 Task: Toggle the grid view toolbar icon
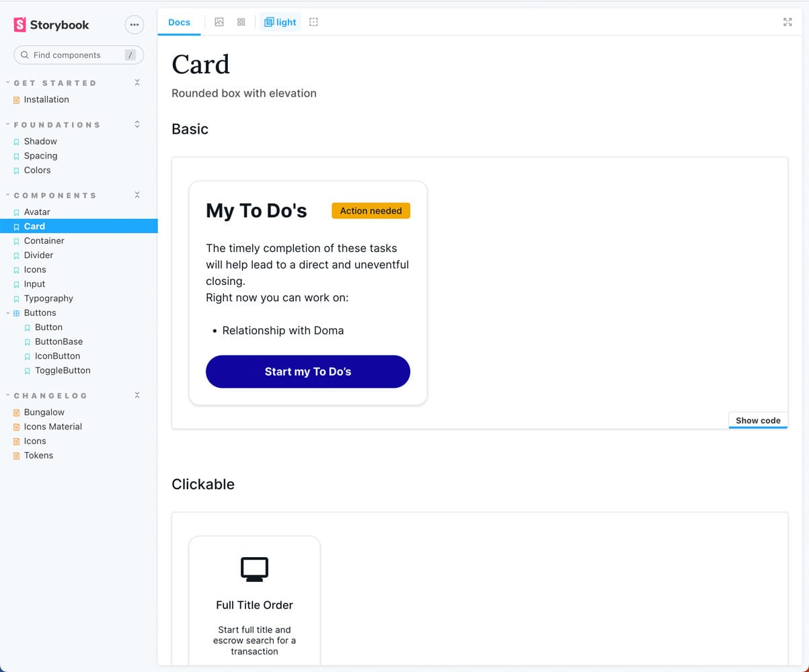tap(241, 22)
